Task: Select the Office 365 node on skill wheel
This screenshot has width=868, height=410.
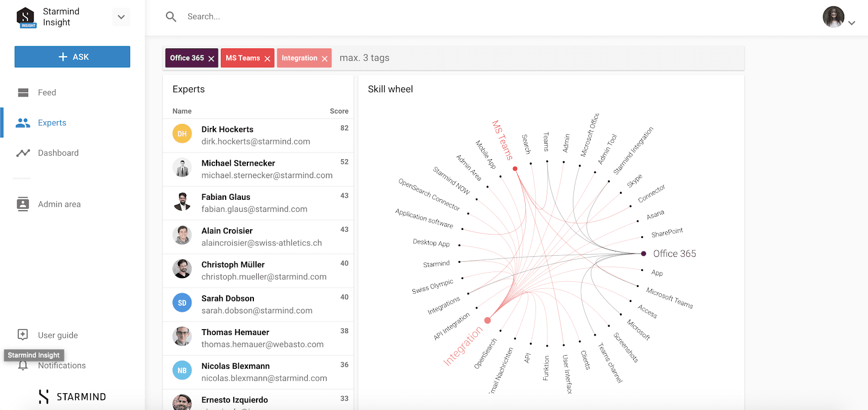Action: point(643,254)
